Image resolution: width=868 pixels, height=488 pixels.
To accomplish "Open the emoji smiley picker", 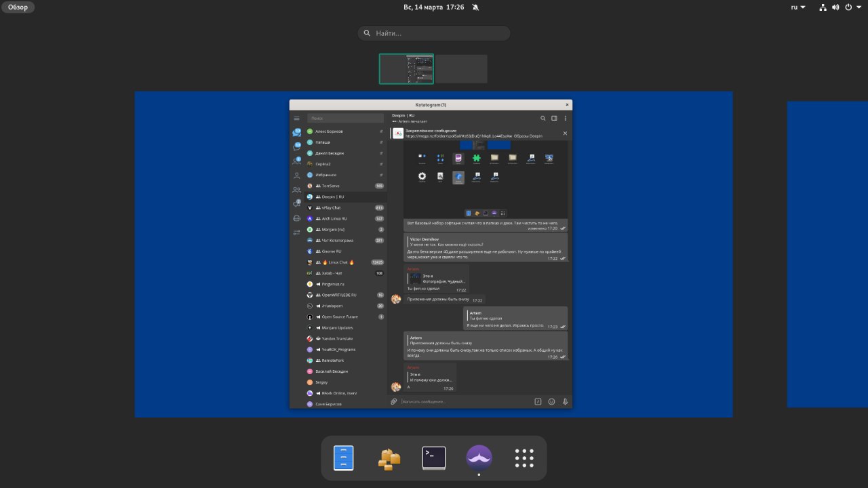I will [551, 401].
